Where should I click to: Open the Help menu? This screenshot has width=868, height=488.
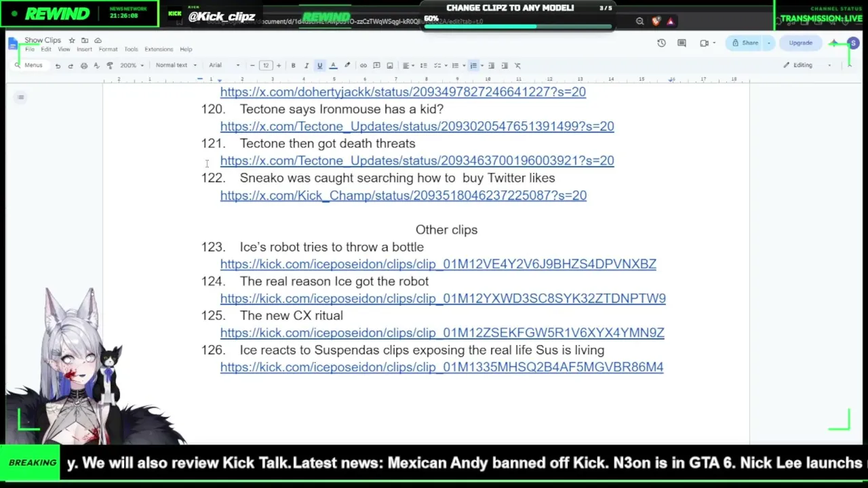(x=186, y=49)
